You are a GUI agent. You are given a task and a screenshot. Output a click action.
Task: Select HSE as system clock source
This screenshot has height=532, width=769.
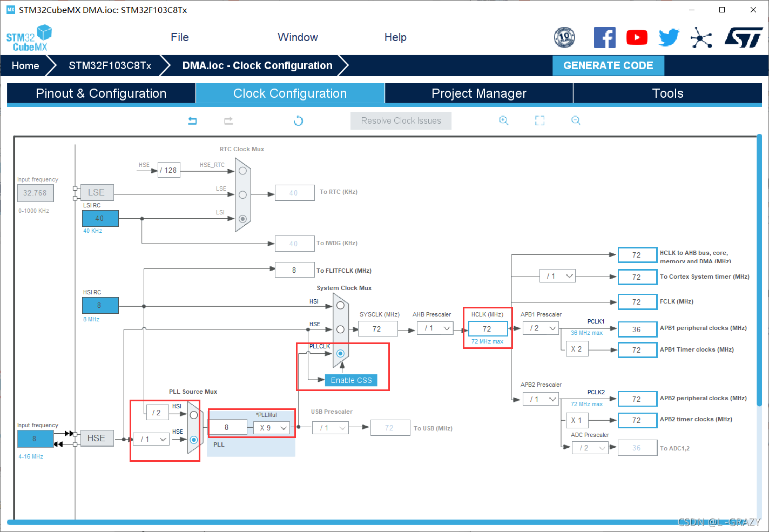tap(340, 329)
